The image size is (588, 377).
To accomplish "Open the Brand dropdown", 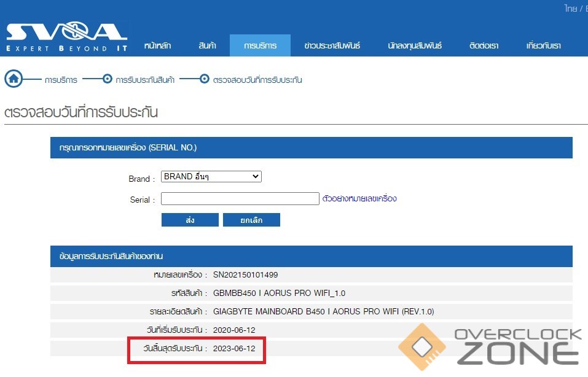I will click(x=211, y=176).
